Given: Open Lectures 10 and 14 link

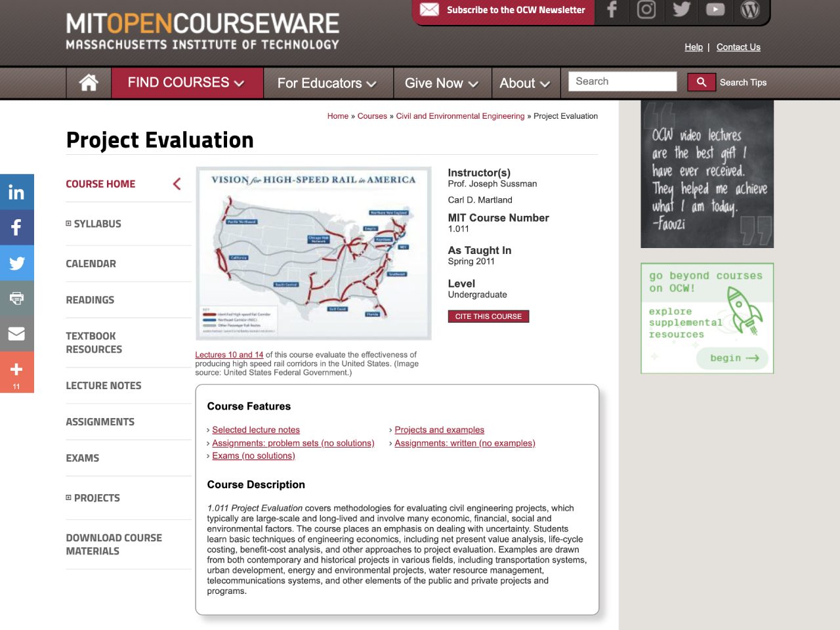Looking at the screenshot, I should coord(229,355).
